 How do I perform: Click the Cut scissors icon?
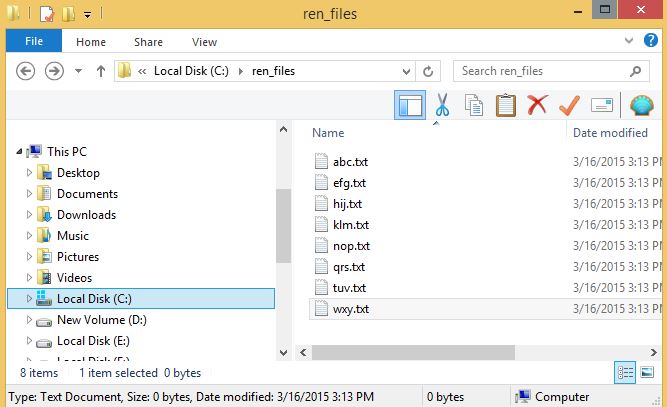443,105
